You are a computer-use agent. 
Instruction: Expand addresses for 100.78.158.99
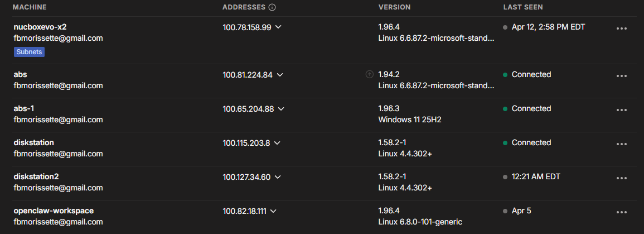tap(278, 27)
